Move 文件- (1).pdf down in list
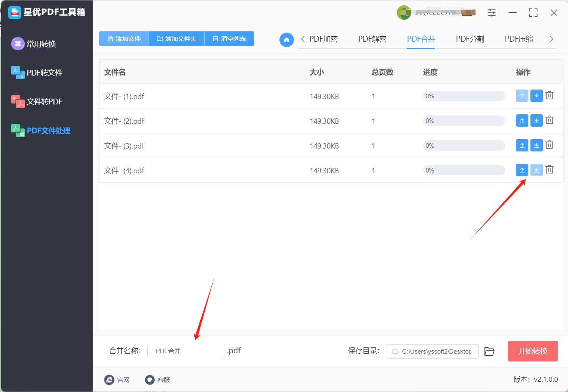The height and width of the screenshot is (392, 568). [536, 96]
